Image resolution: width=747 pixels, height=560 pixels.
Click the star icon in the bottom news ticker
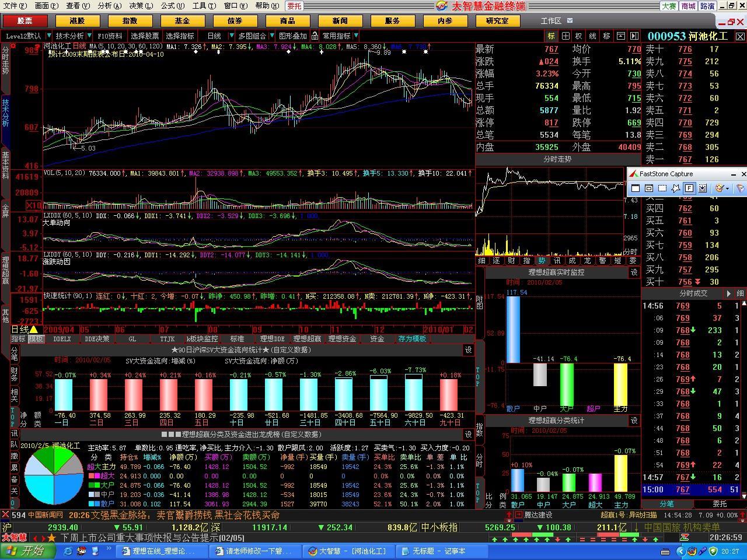(x=51, y=538)
